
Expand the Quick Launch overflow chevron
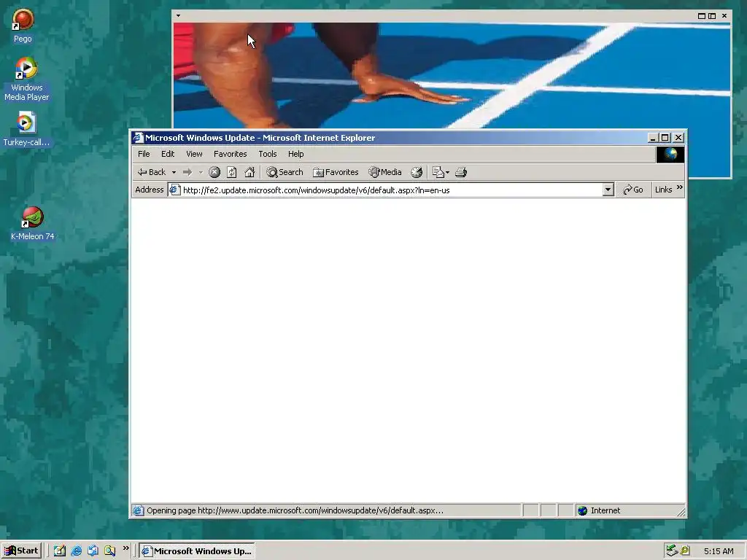125,548
